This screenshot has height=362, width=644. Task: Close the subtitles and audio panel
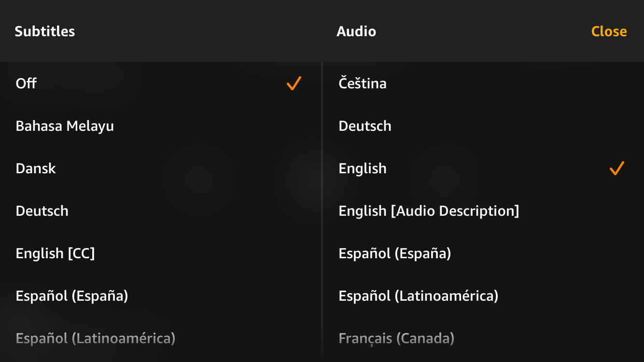(609, 31)
